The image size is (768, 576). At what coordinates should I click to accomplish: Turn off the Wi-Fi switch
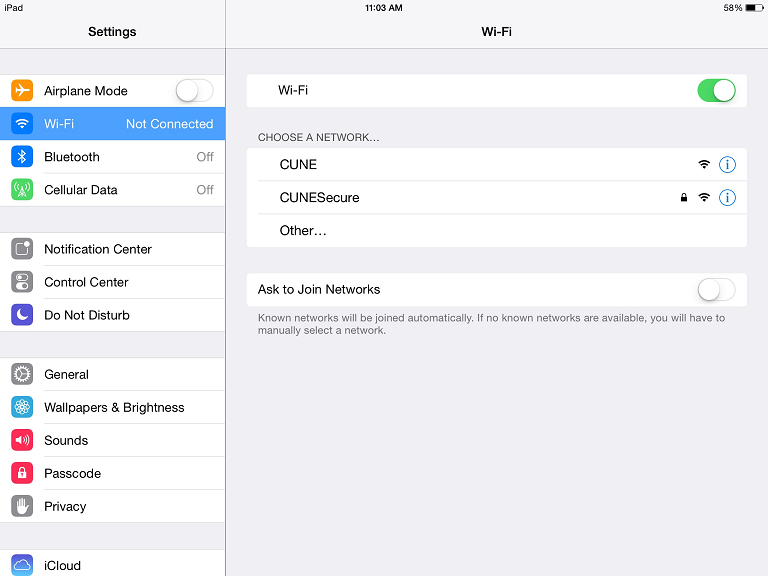(x=716, y=91)
